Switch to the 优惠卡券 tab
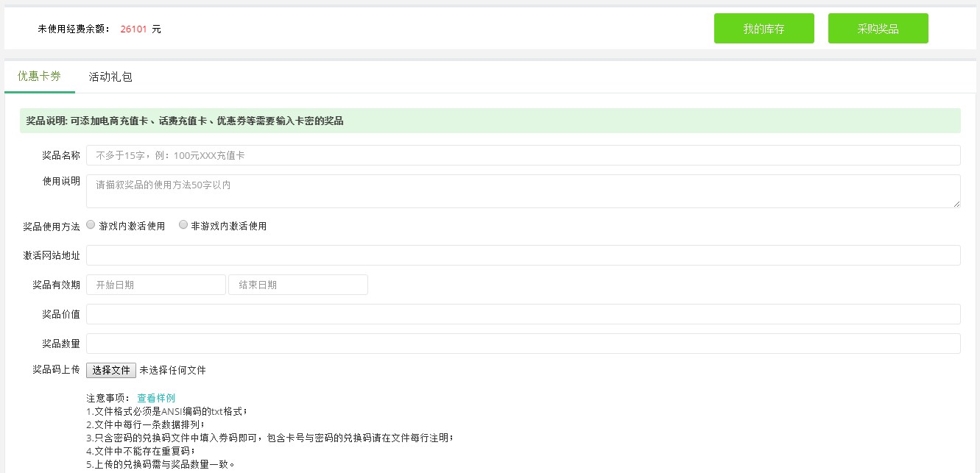The image size is (980, 473). (x=39, y=77)
